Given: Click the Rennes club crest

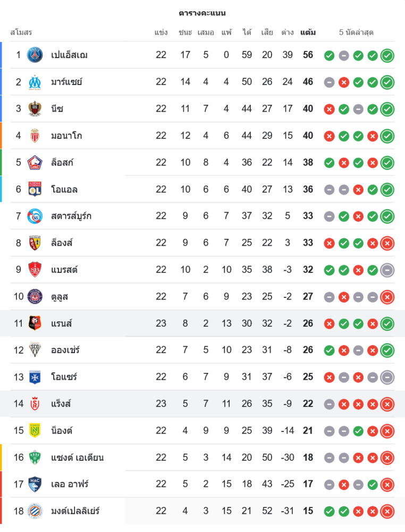Looking at the screenshot, I should (x=35, y=323).
